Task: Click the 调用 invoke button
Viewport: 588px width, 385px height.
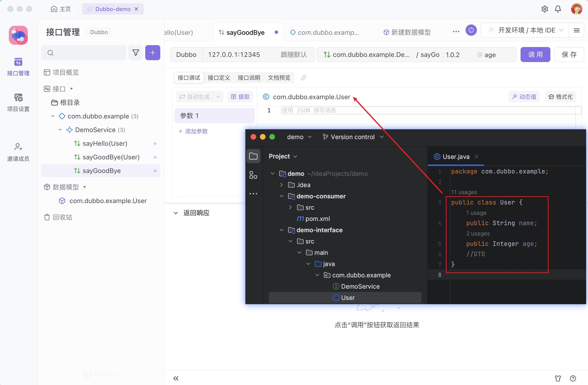Action: coord(535,54)
